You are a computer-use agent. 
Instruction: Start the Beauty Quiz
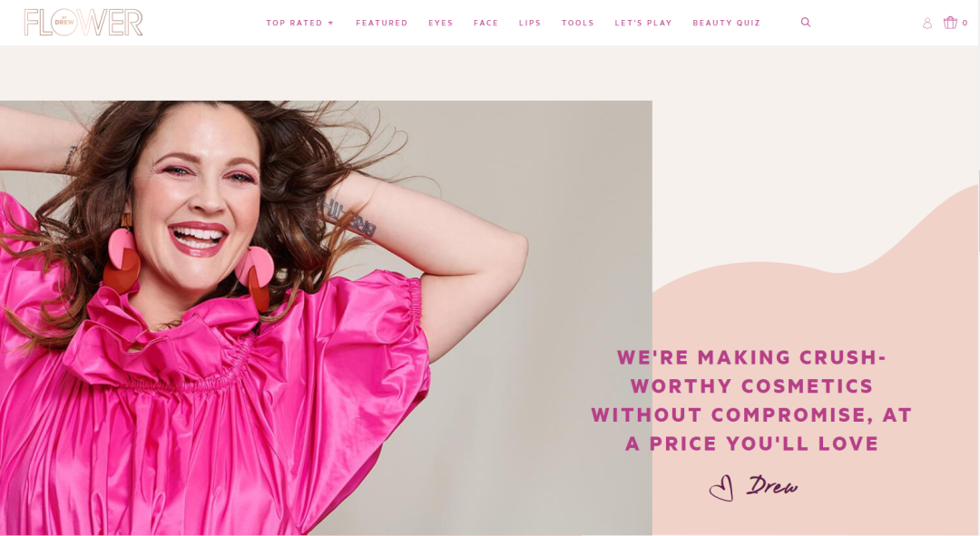pos(726,23)
